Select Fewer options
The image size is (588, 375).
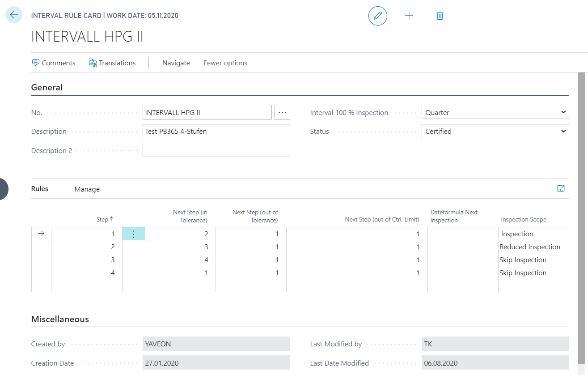coord(225,63)
